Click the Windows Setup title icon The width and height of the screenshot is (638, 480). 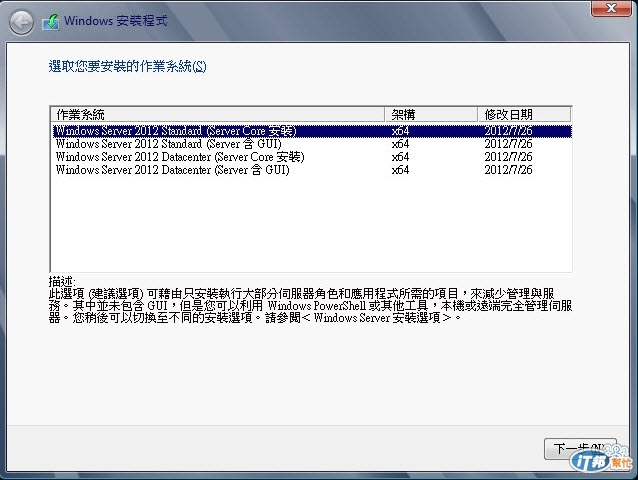(51, 22)
